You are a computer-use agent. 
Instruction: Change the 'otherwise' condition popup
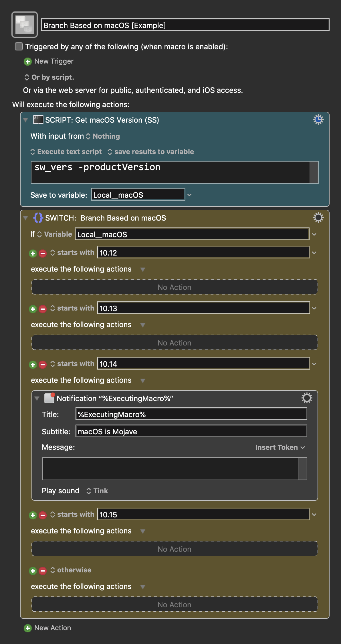click(71, 570)
